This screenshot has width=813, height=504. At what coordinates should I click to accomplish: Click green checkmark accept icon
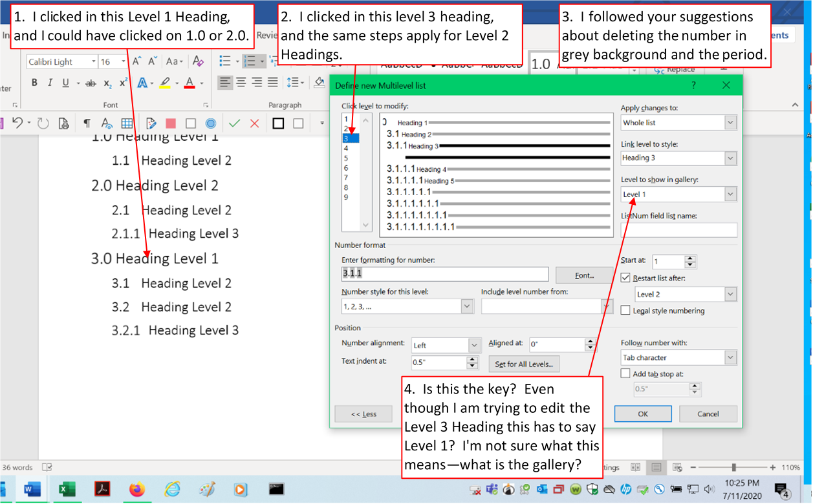[x=234, y=123]
